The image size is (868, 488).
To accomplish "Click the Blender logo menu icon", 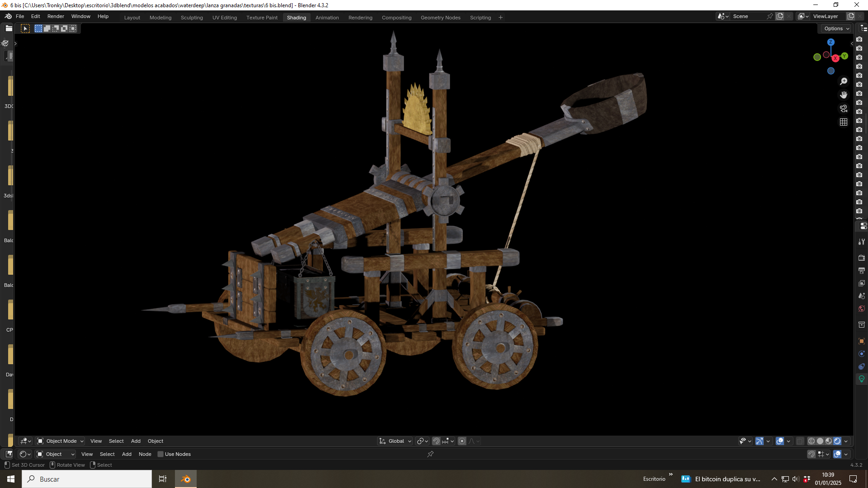I will pos(8,16).
